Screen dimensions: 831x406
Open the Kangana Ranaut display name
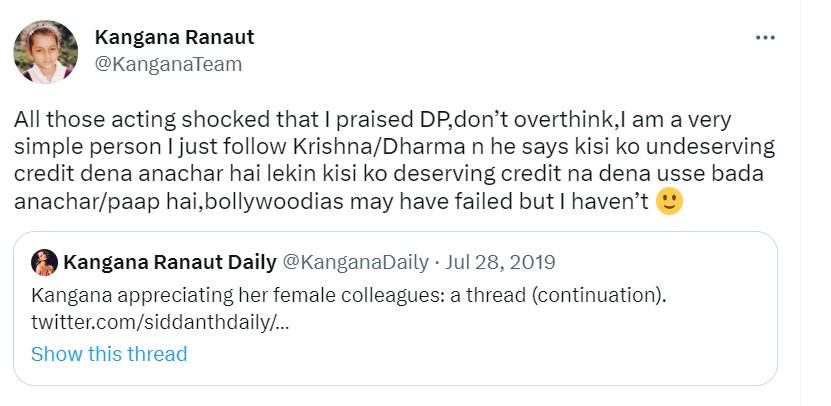click(174, 38)
